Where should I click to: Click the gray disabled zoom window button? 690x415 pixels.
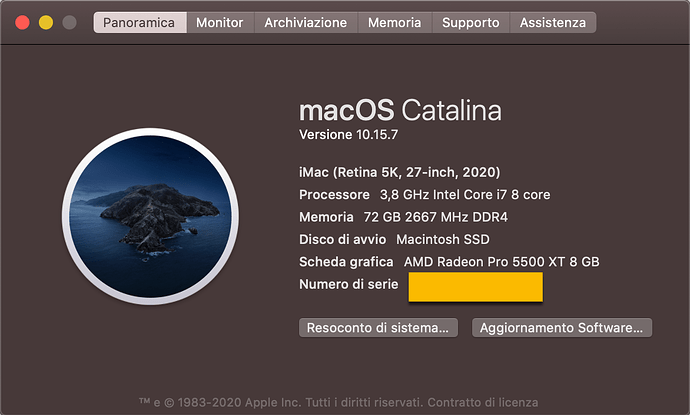[68, 22]
